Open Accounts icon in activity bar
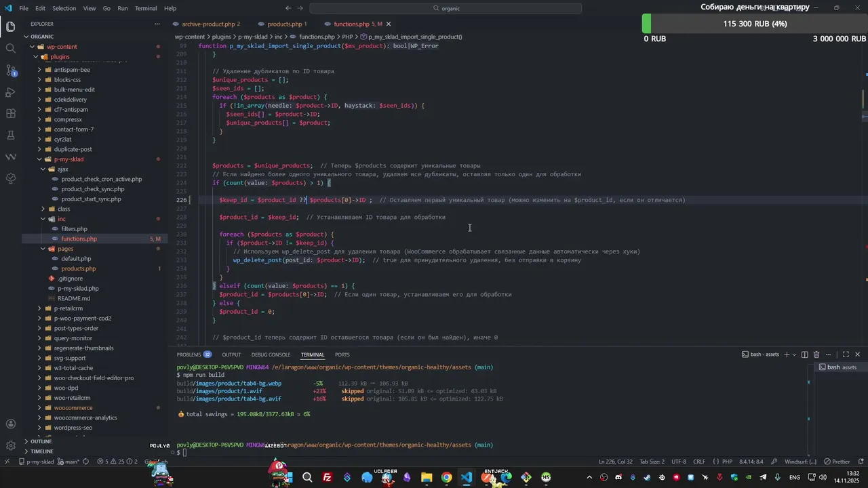The width and height of the screenshot is (868, 488). click(11, 424)
